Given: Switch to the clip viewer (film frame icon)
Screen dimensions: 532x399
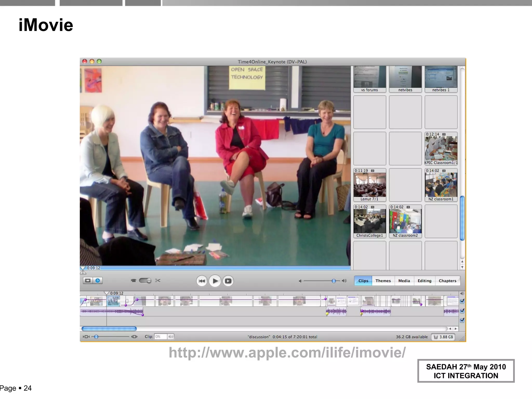Looking at the screenshot, I should click(88, 281).
